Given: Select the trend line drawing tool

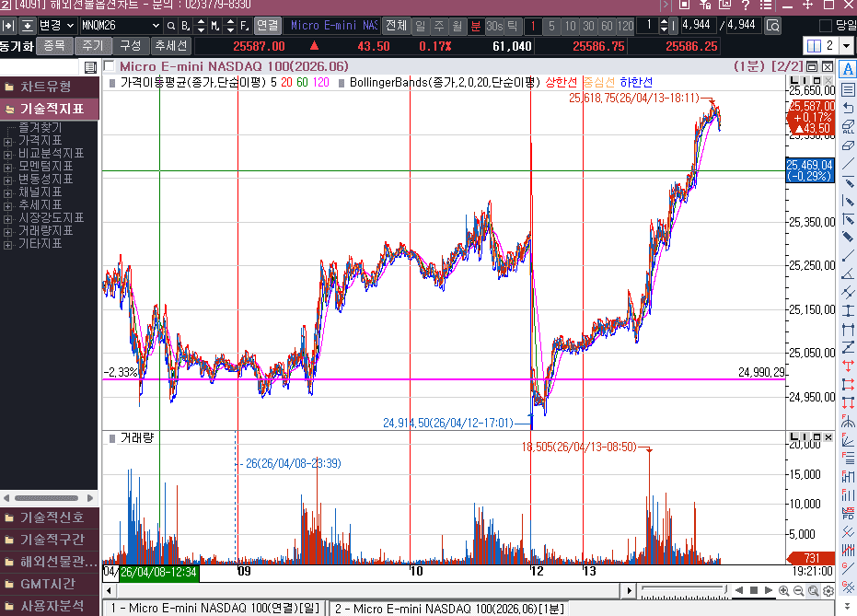Looking at the screenshot, I should click(x=848, y=165).
